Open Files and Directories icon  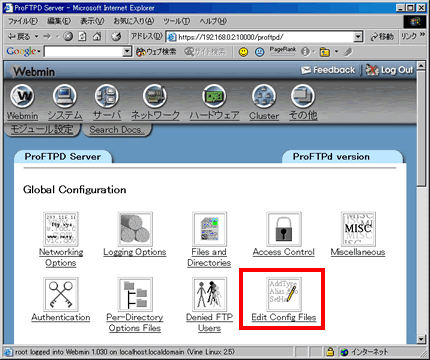click(x=209, y=229)
